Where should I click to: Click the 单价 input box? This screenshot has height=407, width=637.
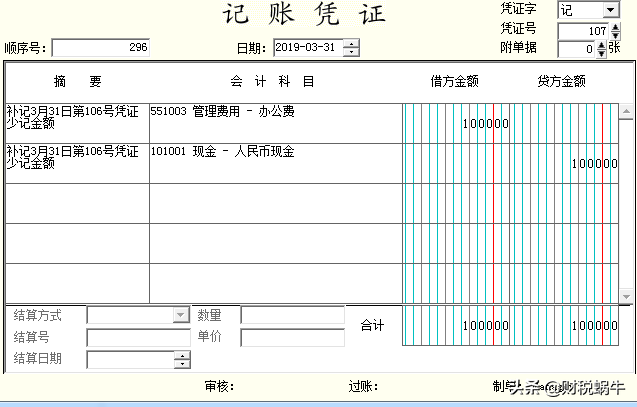[x=292, y=337]
